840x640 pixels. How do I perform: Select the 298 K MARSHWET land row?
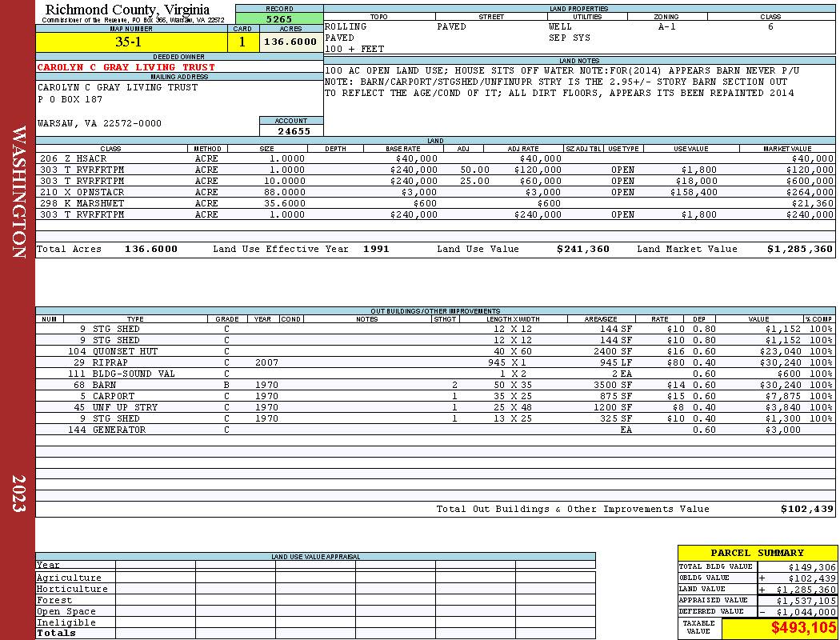point(435,203)
